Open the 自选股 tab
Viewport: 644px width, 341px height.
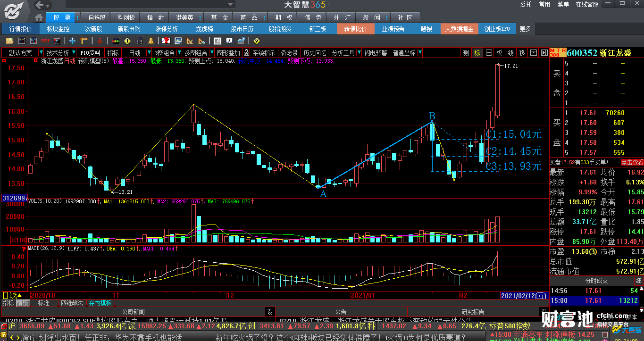(97, 17)
